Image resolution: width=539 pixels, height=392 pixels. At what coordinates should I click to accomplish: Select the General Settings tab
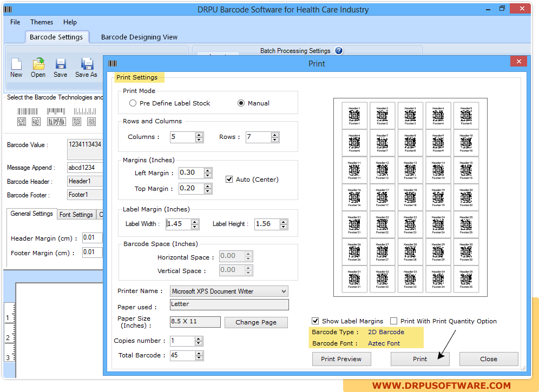click(x=31, y=214)
